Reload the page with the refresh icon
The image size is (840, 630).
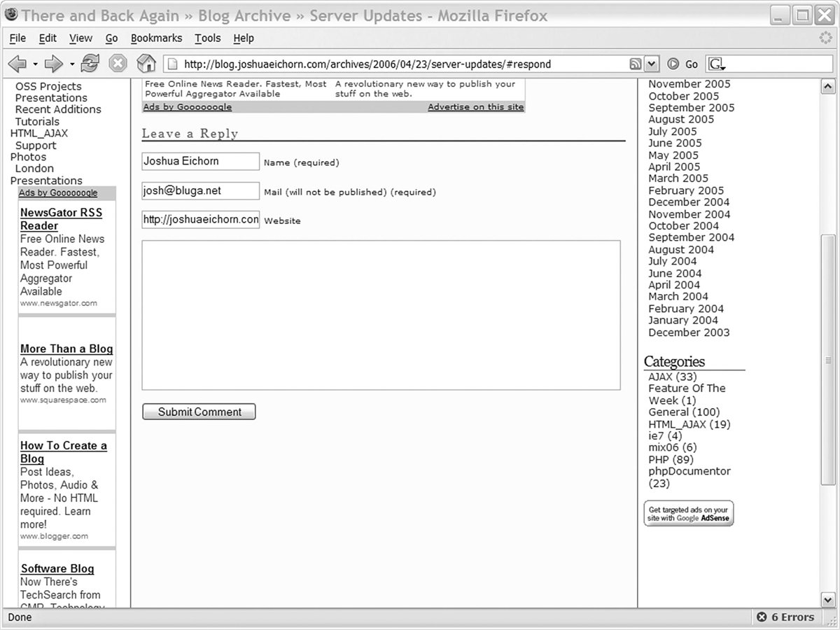(x=90, y=64)
